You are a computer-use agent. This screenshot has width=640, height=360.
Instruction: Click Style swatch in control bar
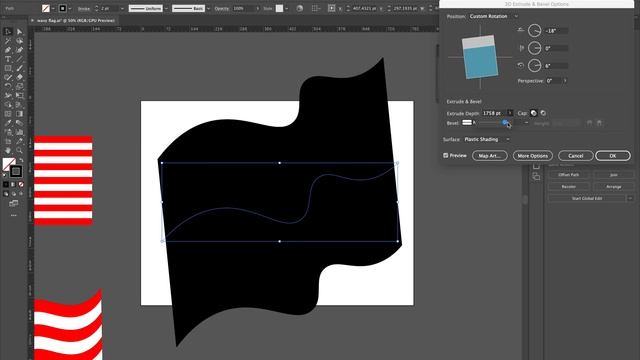point(279,8)
